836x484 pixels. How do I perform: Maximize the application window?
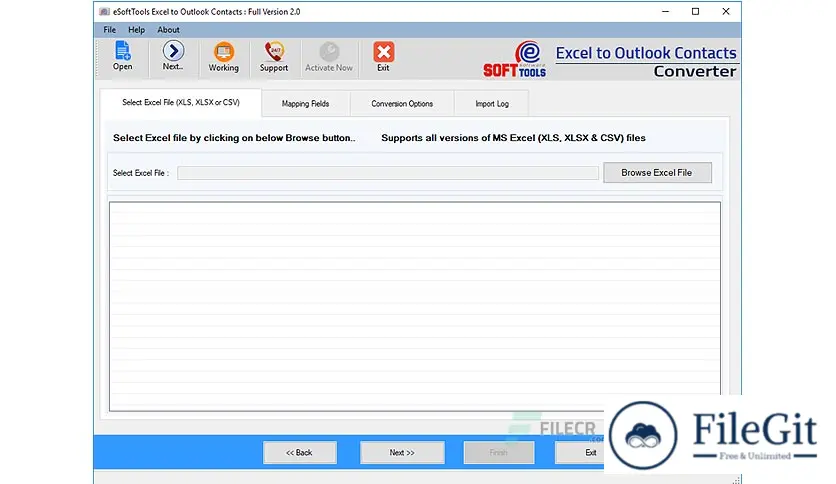[695, 11]
